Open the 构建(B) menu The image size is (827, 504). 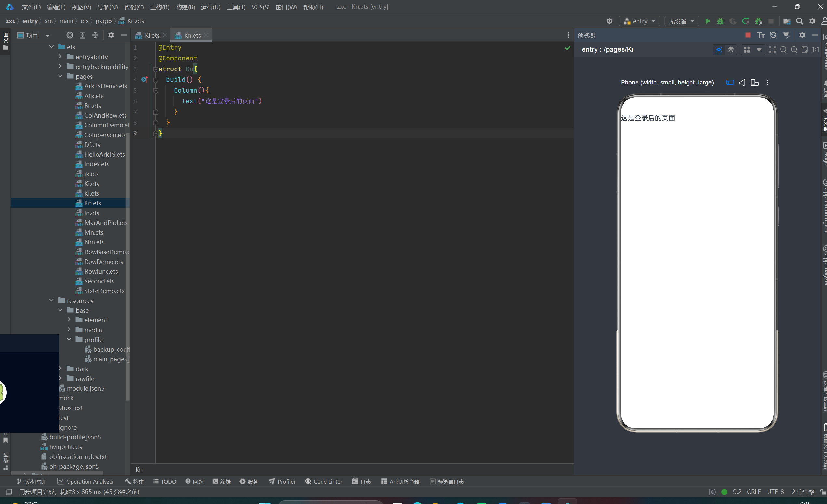pyautogui.click(x=185, y=7)
